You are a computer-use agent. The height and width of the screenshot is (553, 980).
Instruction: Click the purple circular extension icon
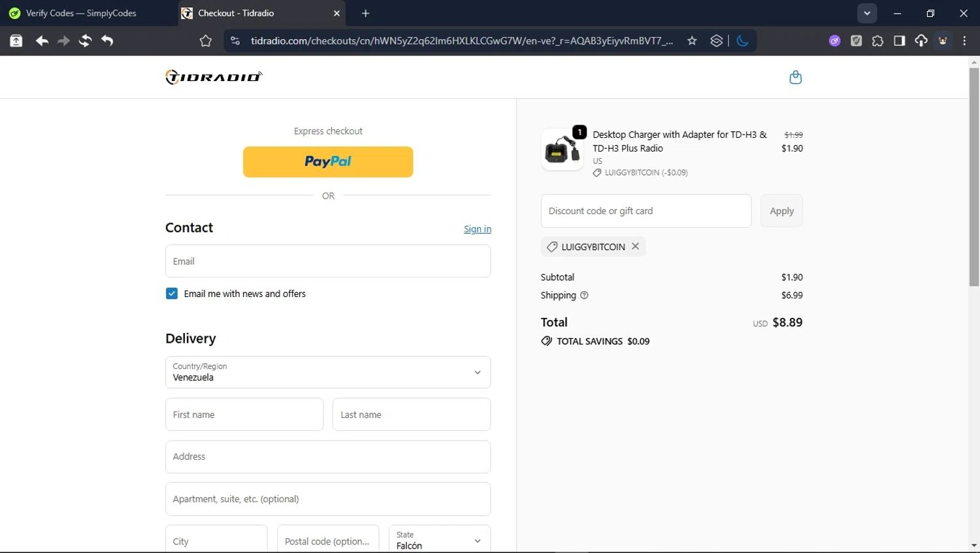(x=834, y=41)
